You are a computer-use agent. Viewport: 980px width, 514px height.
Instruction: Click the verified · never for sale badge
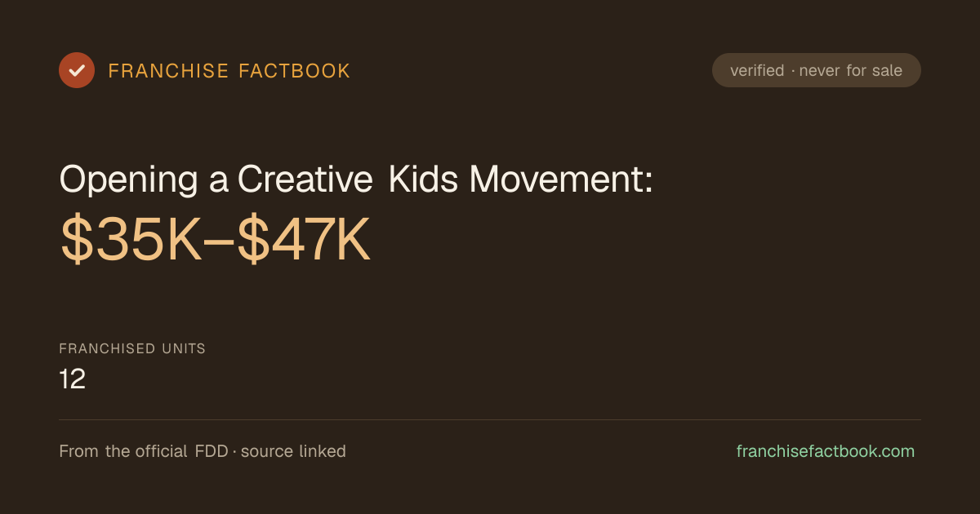click(x=817, y=70)
